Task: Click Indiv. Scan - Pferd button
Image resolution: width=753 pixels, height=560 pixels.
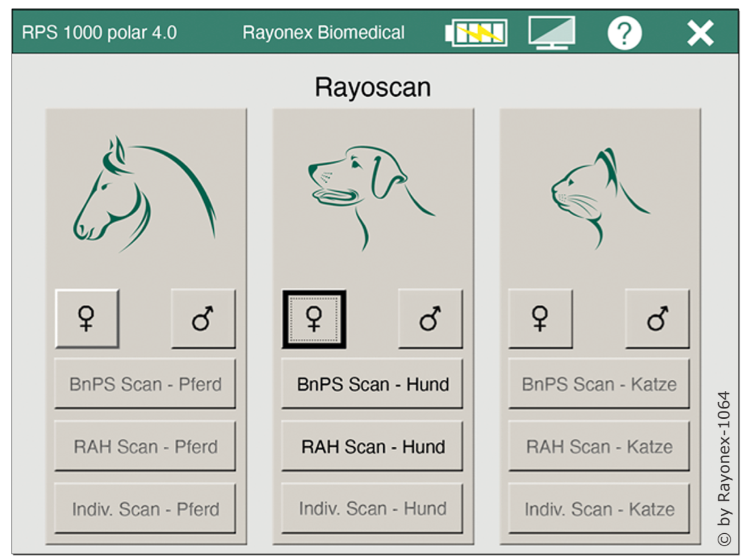Action: click(x=145, y=509)
